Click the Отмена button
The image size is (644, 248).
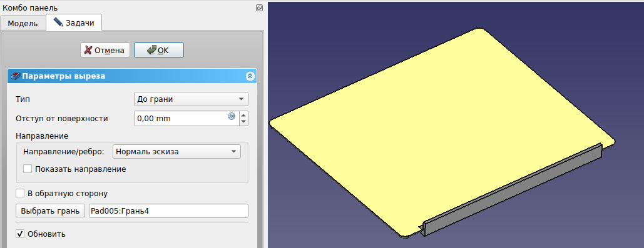[105, 50]
